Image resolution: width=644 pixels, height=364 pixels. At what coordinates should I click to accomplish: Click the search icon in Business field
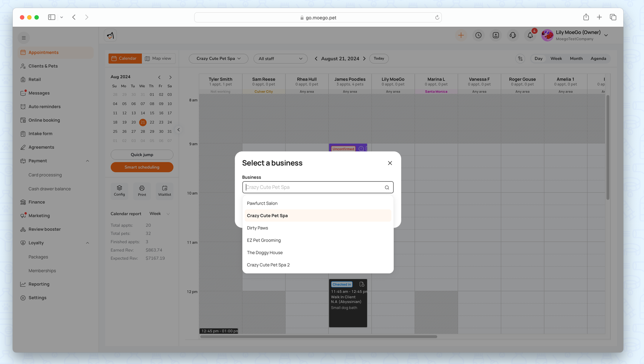pyautogui.click(x=387, y=187)
